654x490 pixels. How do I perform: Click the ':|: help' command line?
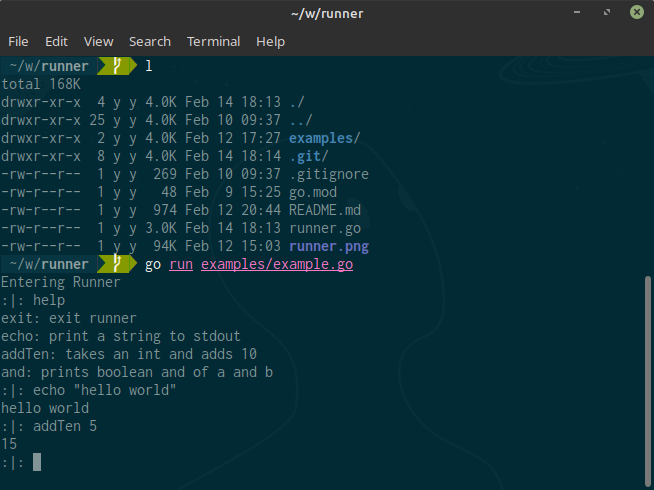(33, 300)
